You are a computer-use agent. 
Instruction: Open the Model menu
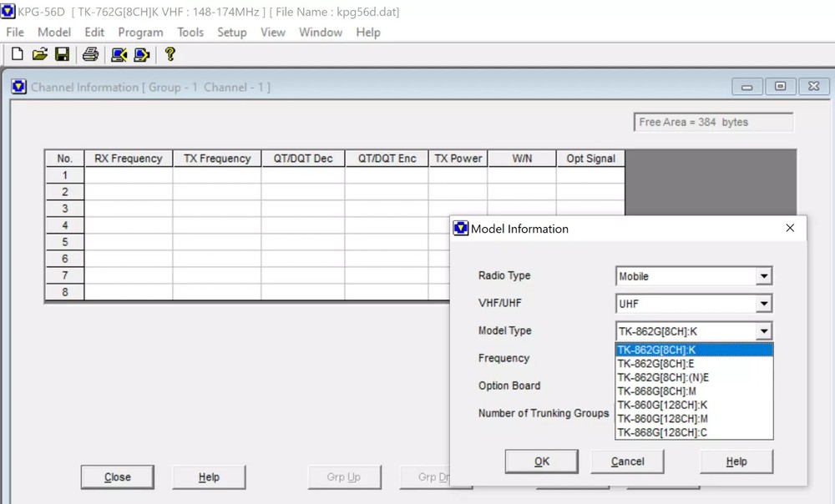point(54,33)
